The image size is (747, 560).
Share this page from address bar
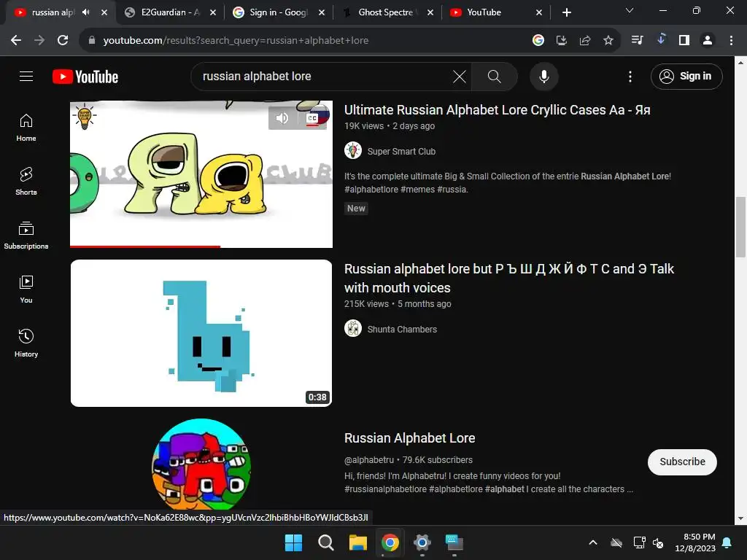click(x=584, y=41)
